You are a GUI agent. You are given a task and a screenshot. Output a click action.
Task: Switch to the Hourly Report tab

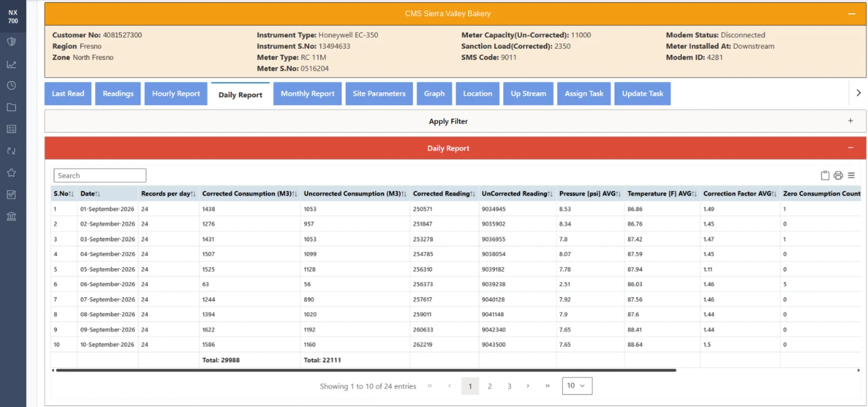click(x=176, y=94)
